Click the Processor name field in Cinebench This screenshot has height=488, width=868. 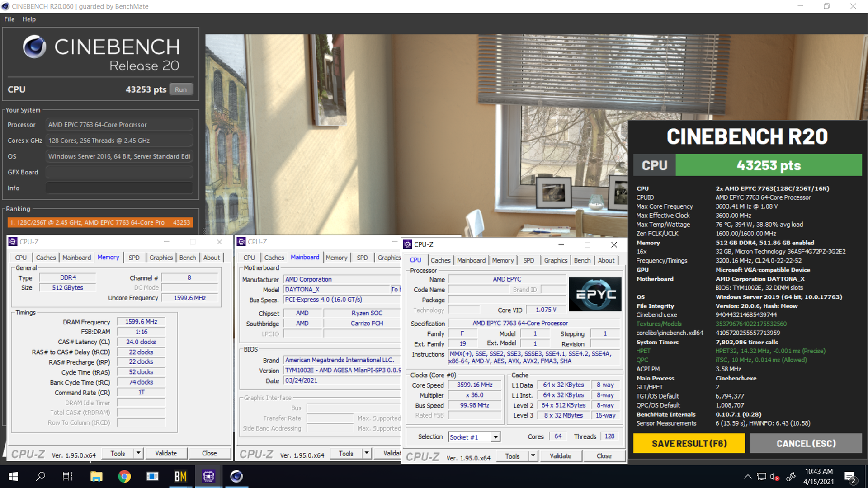coord(119,125)
